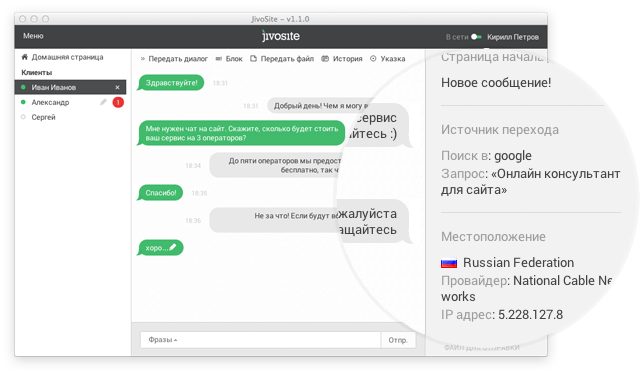Click the Передать диалог arrows icon
Image resolution: width=643 pixels, height=372 pixels.
pos(143,59)
